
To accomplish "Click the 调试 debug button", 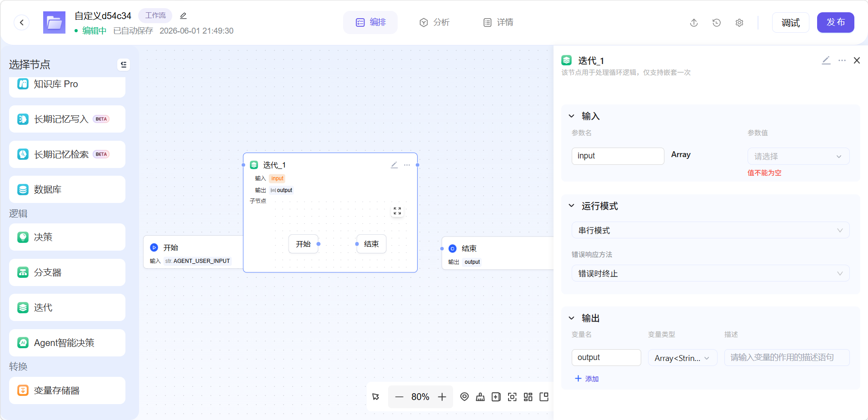I will pos(791,23).
